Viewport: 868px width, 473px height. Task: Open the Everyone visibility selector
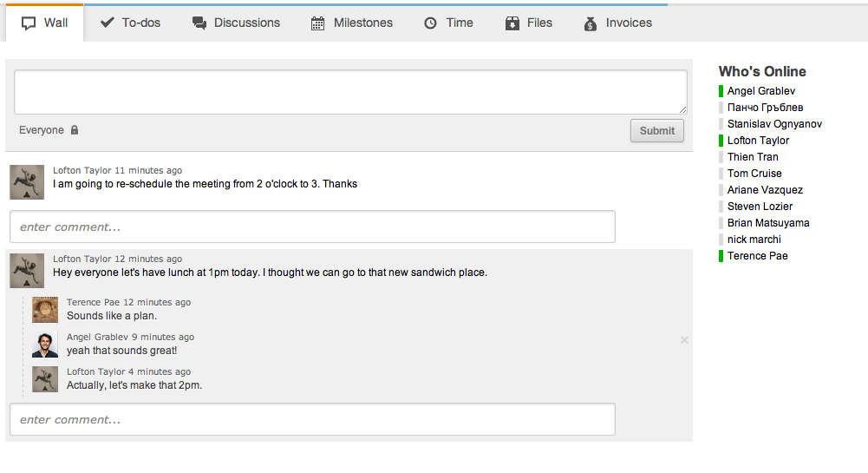coord(42,130)
